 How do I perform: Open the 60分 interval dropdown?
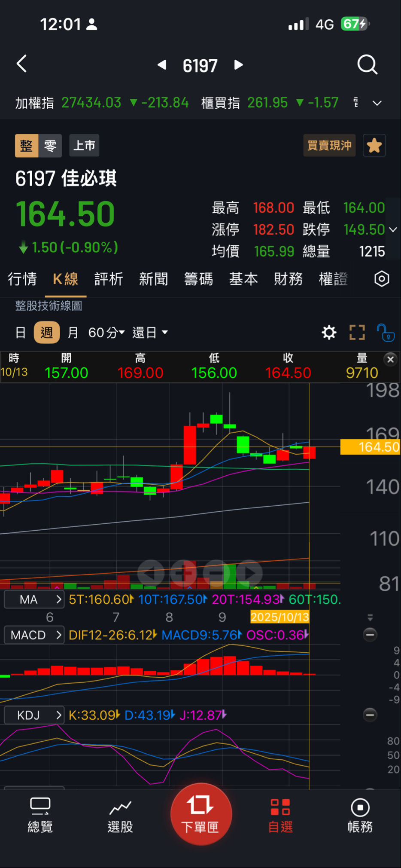click(106, 333)
